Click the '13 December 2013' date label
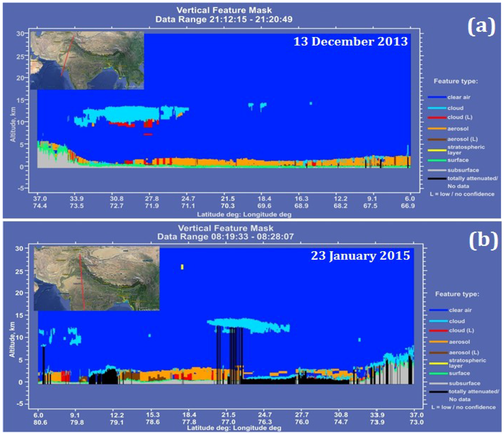Screen dimensions: 504x434 [350, 42]
